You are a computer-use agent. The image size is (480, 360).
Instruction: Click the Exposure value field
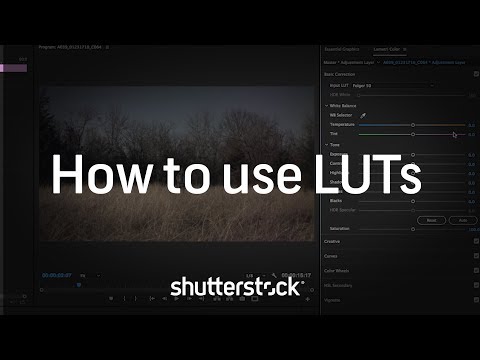pyautogui.click(x=472, y=155)
